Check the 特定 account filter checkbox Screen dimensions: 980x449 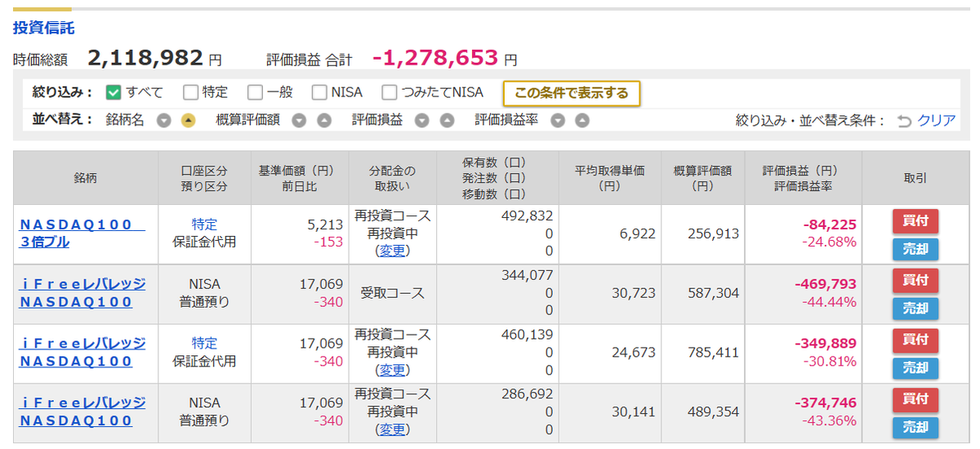(x=190, y=92)
